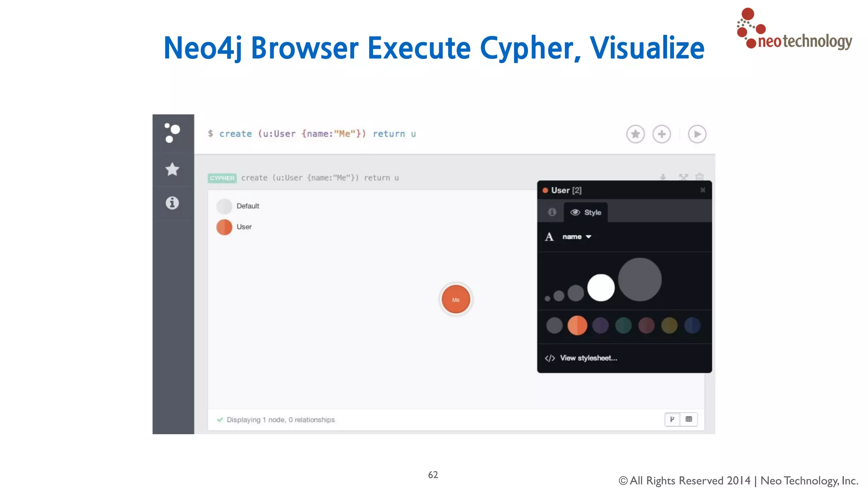Viewport: 868px width, 488px height.
Task: Open the View stylesheet link
Action: 588,358
